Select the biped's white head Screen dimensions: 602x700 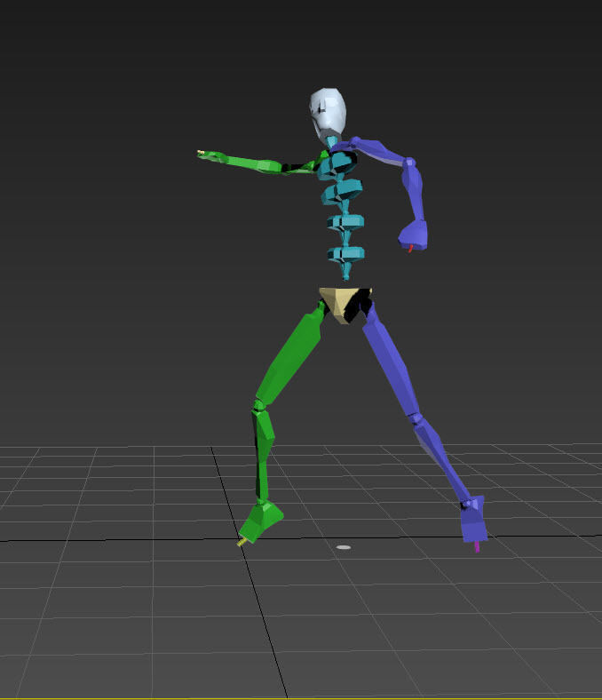[328, 114]
